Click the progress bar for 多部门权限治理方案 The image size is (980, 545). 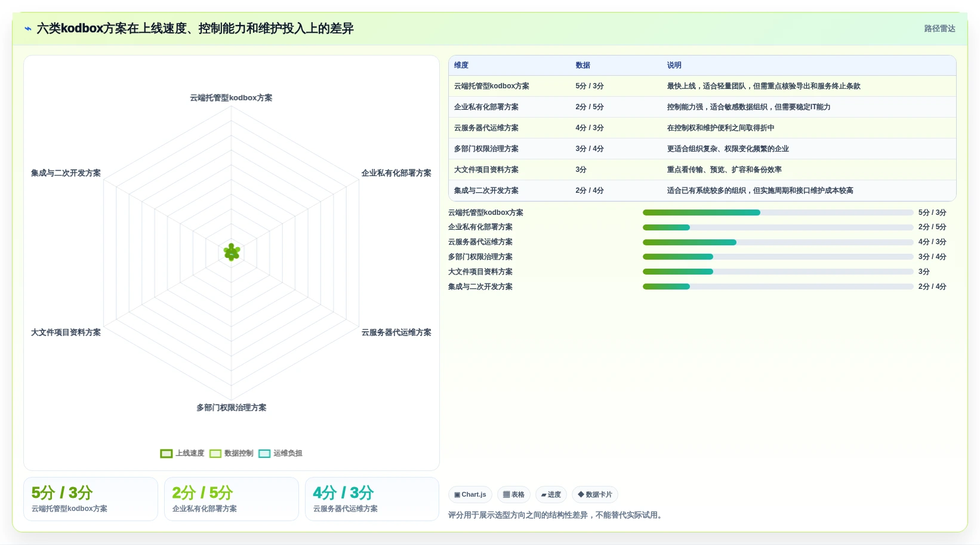tap(778, 257)
